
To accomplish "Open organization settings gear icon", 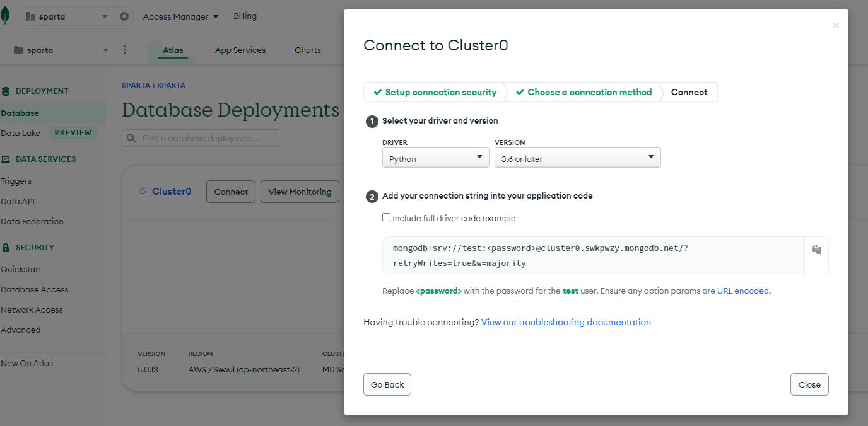I will [x=124, y=16].
